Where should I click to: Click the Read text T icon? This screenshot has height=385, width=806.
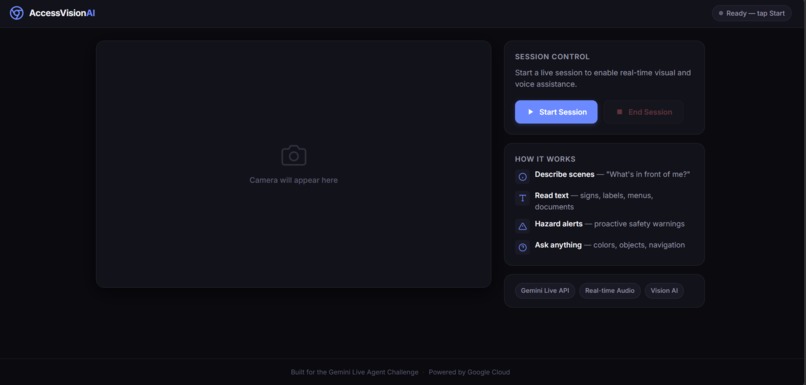pos(522,198)
